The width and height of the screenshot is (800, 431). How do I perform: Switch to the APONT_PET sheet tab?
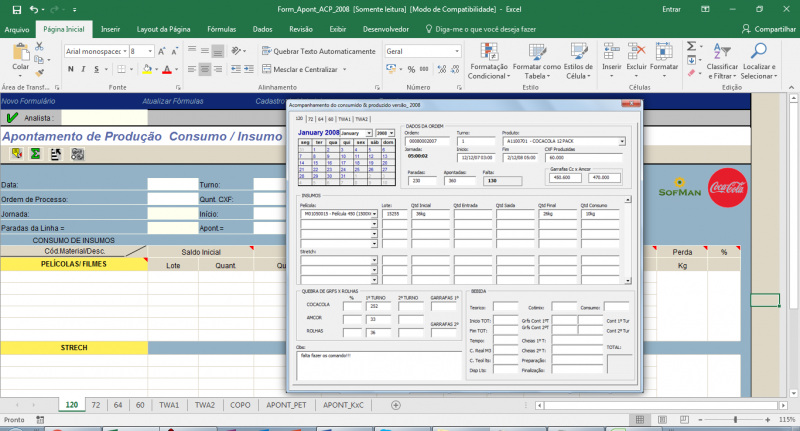pos(286,405)
